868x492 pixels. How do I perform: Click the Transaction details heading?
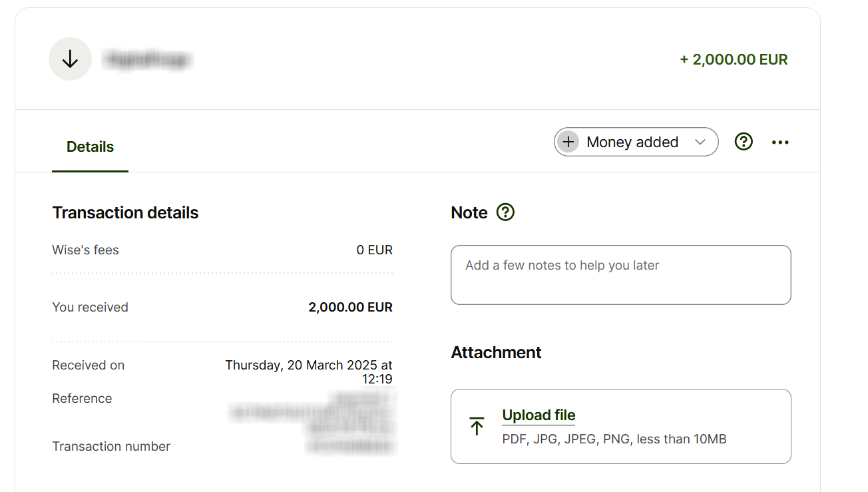[125, 213]
